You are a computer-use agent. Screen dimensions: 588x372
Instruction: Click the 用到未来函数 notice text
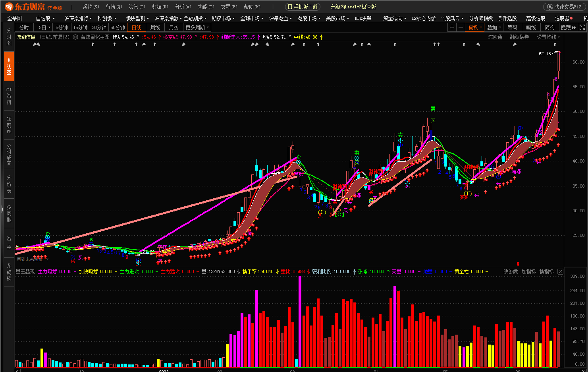(x=32, y=259)
